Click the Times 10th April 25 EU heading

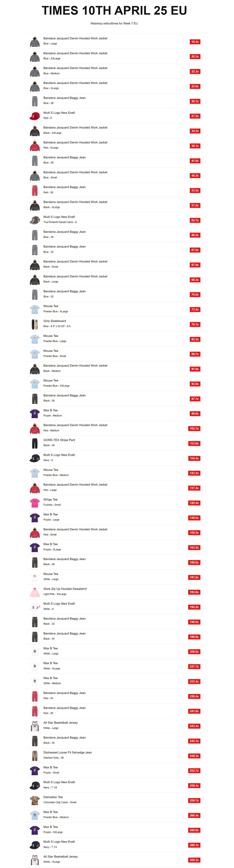(x=114, y=11)
